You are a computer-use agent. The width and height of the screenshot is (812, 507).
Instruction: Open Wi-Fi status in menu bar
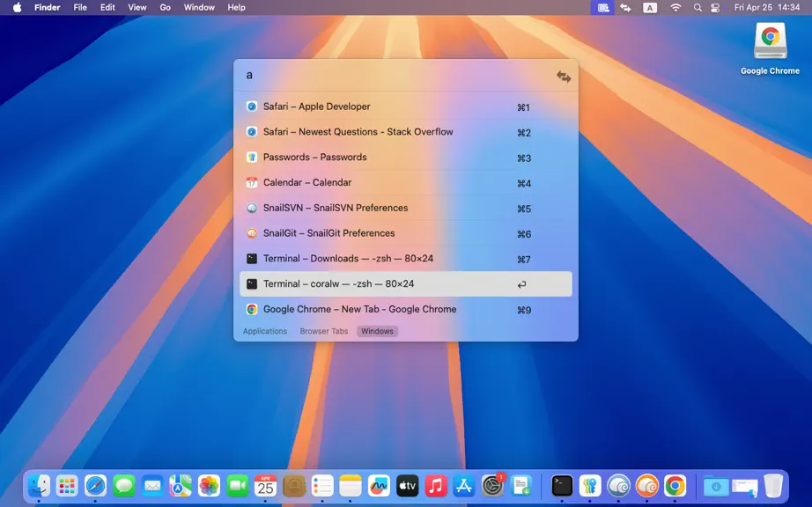(675, 8)
